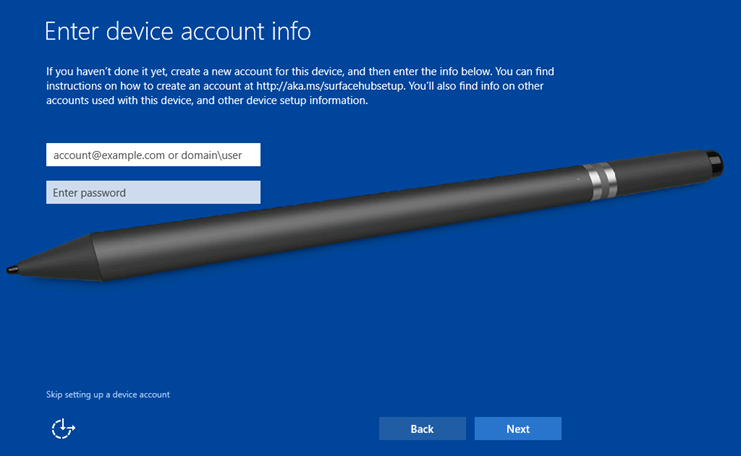Click the Surface pen's pointed tip

tap(10, 268)
